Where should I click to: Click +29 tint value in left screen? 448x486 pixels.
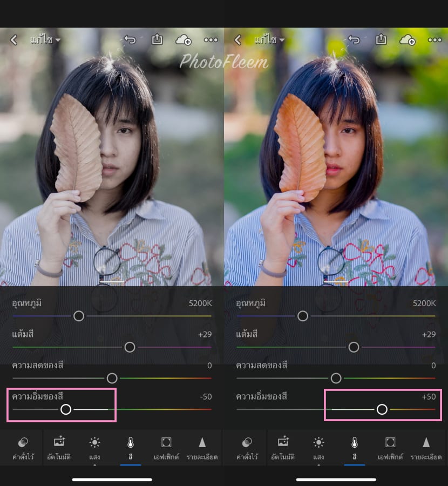tap(205, 334)
